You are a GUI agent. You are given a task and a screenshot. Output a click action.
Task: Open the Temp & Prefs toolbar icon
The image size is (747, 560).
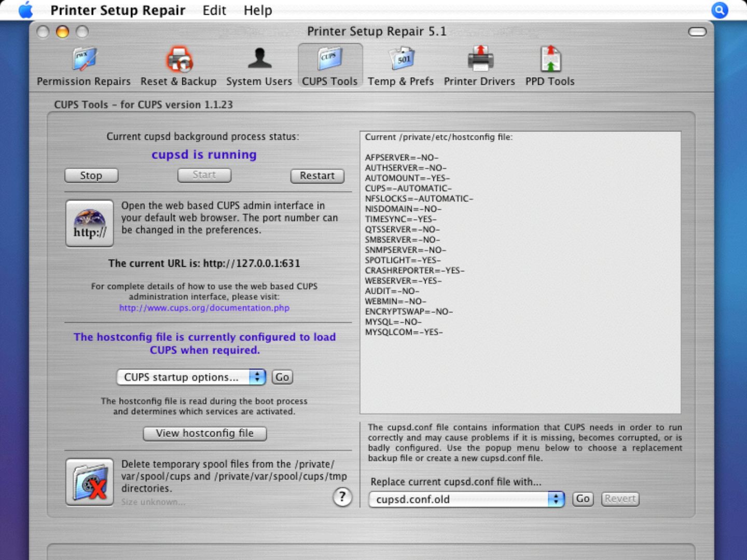coord(400,66)
